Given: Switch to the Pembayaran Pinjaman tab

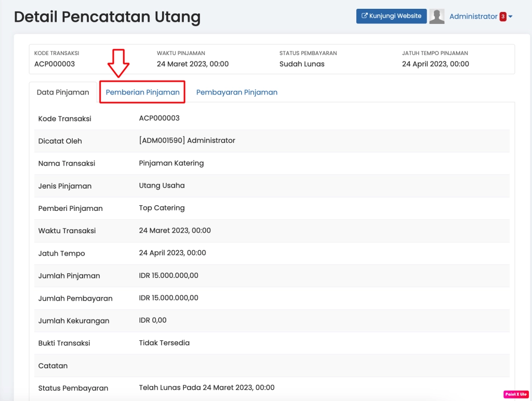Looking at the screenshot, I should [237, 92].
